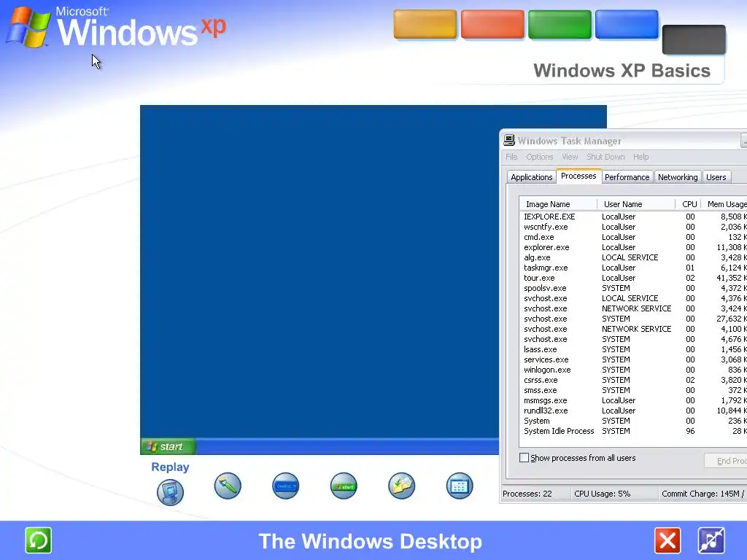The width and height of the screenshot is (747, 560).
Task: Click the Windows XP Basics heading
Action: click(x=622, y=71)
